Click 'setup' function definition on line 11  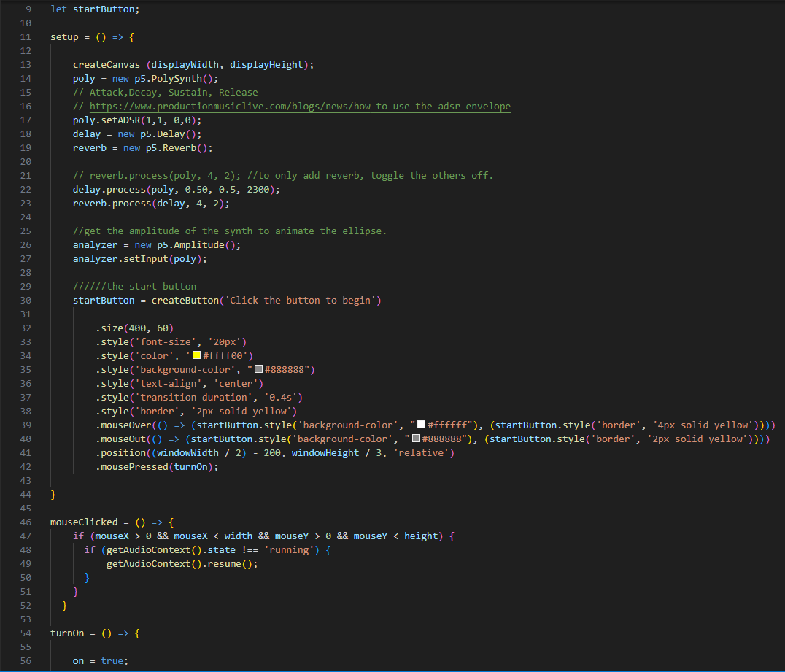tap(64, 37)
